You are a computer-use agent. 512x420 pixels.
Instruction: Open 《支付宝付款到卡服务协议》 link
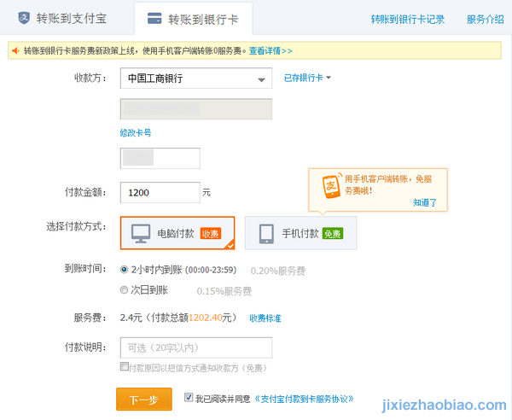(x=304, y=399)
